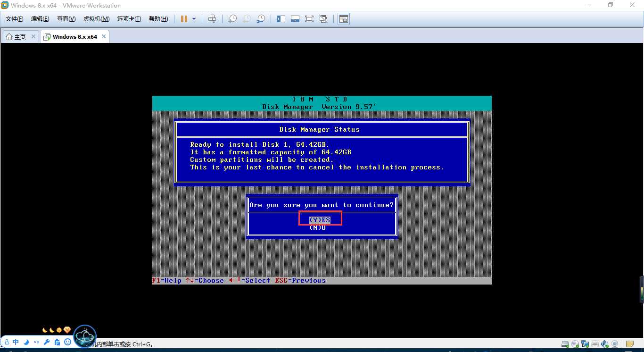This screenshot has width=644, height=352.
Task: Choose (N)O to cancel installation
Action: coord(318,227)
